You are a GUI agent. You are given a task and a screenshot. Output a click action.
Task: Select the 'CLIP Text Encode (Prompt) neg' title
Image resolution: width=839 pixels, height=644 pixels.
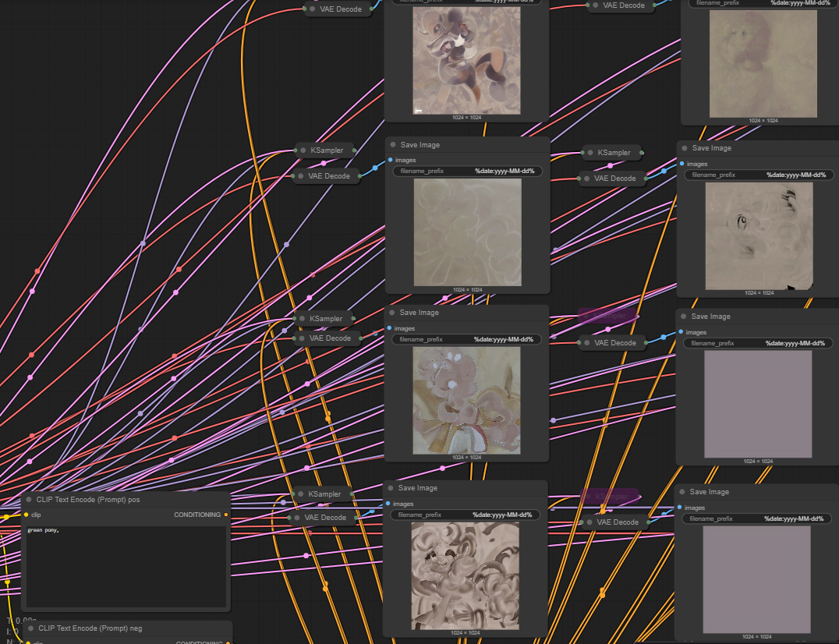click(90, 628)
